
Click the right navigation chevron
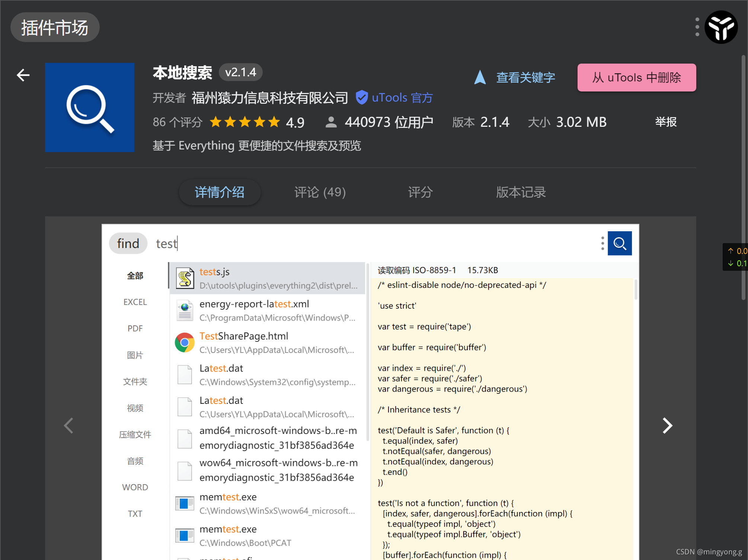[667, 425]
